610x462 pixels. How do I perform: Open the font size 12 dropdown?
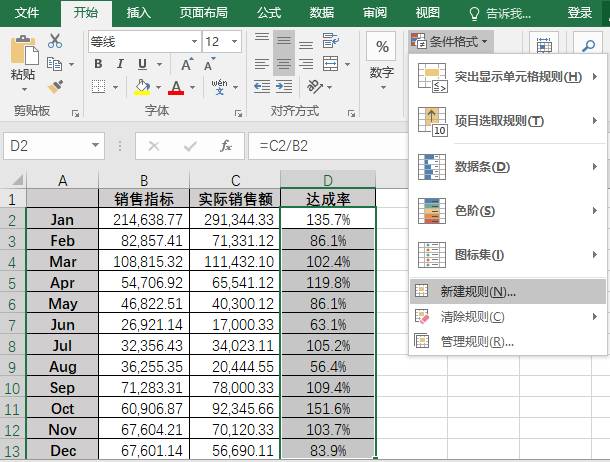236,42
